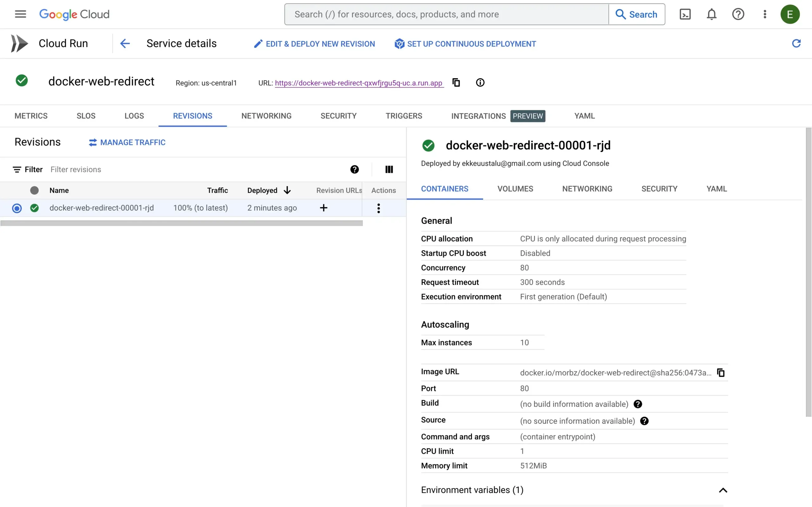Click EDIT & DEPLOY NEW REVISION

pos(314,44)
